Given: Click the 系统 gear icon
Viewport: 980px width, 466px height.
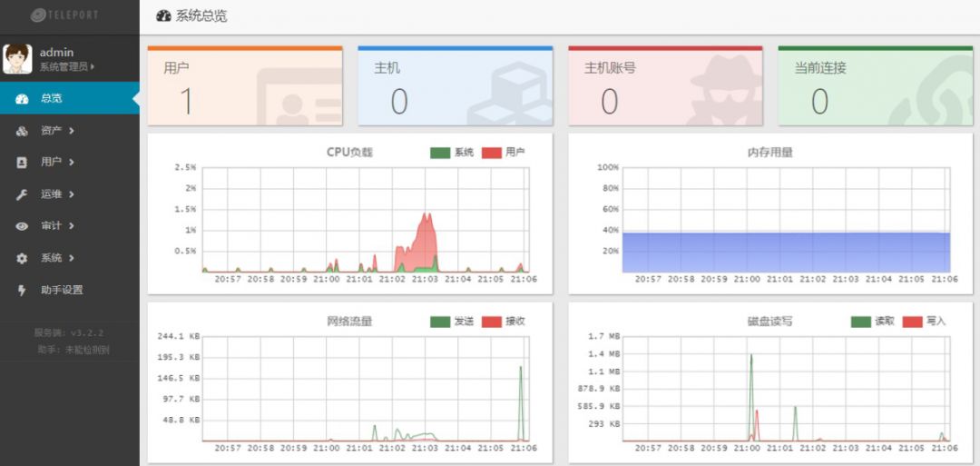Looking at the screenshot, I should click(22, 258).
